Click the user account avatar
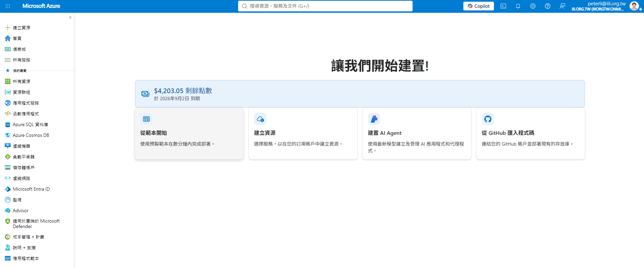This screenshot has width=644, height=268. click(634, 6)
